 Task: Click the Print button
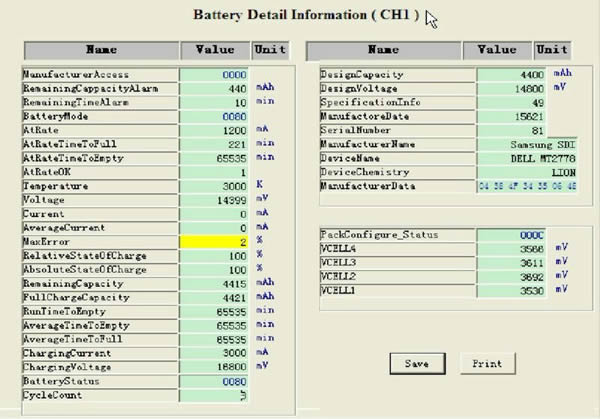tap(488, 364)
